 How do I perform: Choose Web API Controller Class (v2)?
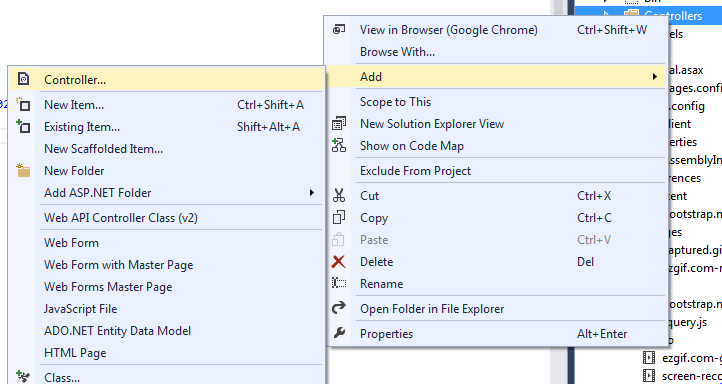(x=166, y=217)
